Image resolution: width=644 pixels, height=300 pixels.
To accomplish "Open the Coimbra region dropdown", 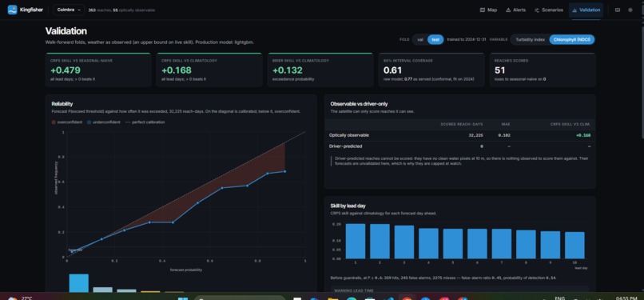I will [69, 10].
